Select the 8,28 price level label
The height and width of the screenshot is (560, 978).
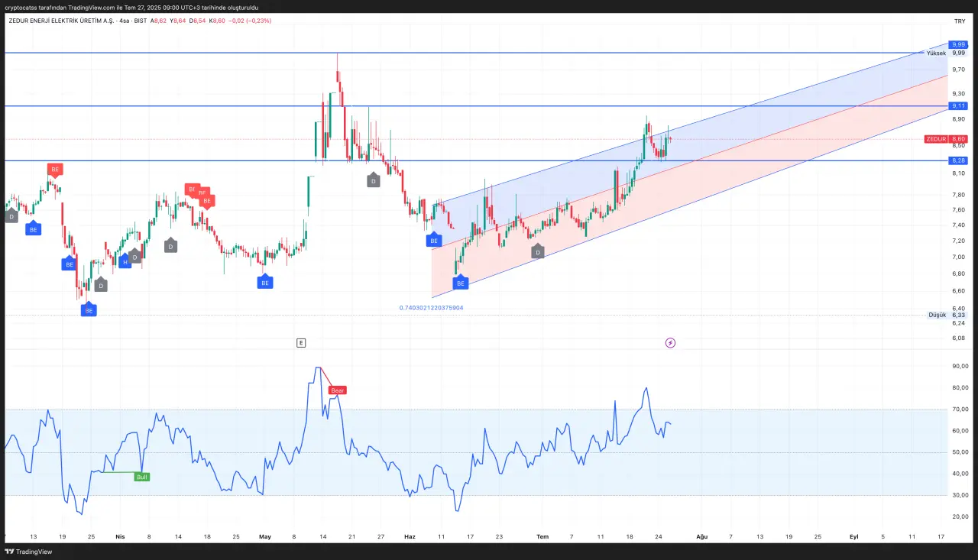(958, 160)
